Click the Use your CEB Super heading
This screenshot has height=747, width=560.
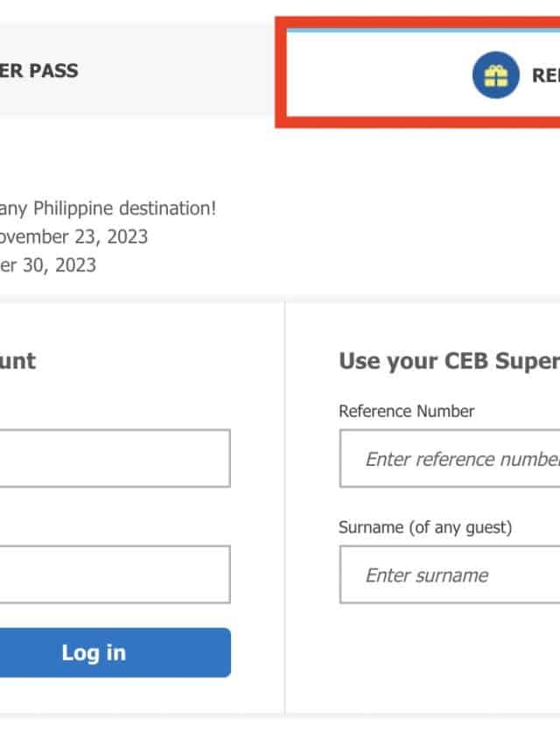coord(449,361)
